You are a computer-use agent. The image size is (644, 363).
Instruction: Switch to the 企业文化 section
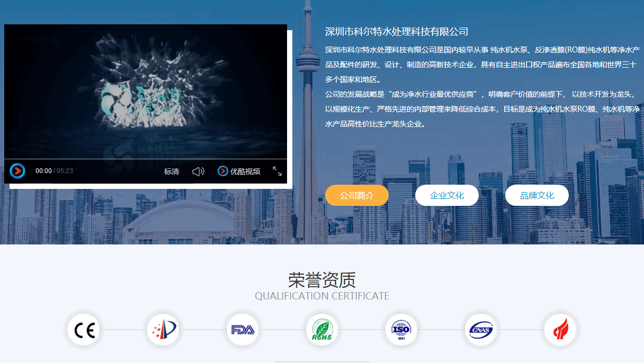tap(446, 195)
